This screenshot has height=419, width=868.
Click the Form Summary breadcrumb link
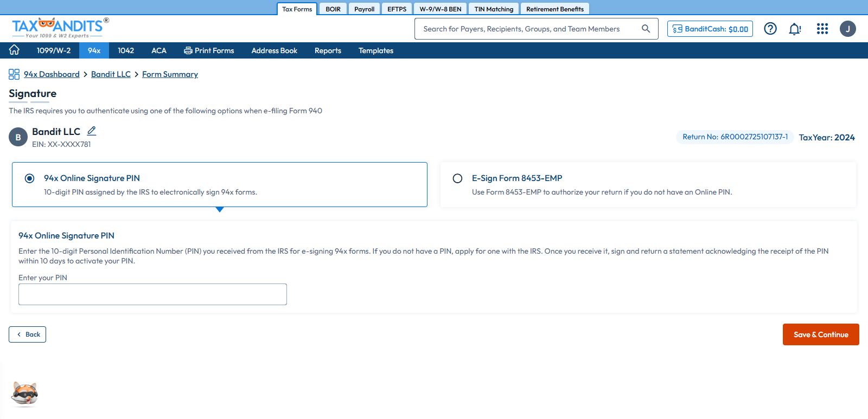point(170,74)
